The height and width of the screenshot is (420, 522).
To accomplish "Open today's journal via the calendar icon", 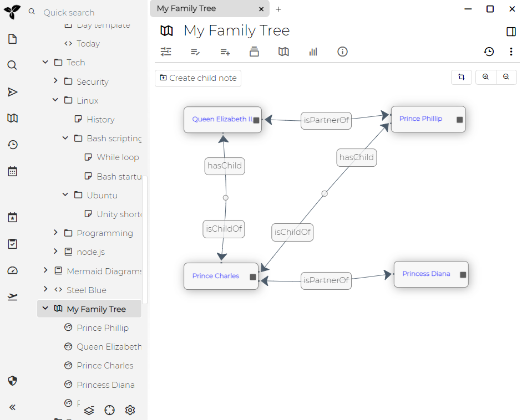I will pos(12,171).
